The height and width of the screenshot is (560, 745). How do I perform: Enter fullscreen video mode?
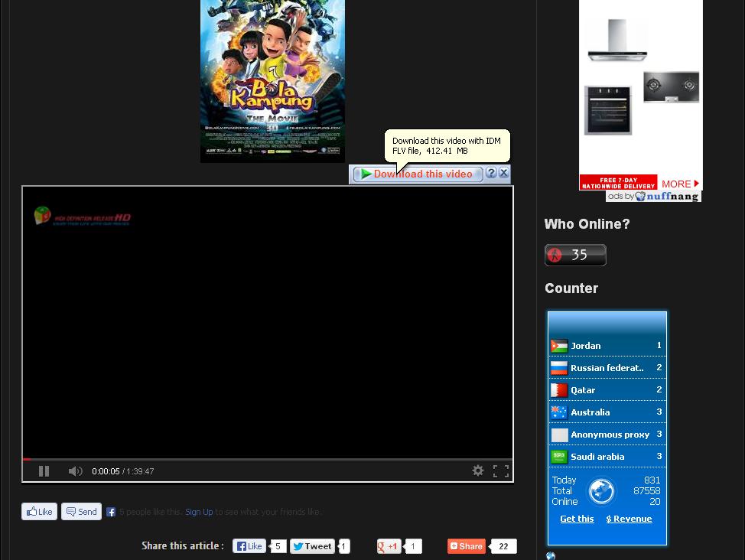501,471
